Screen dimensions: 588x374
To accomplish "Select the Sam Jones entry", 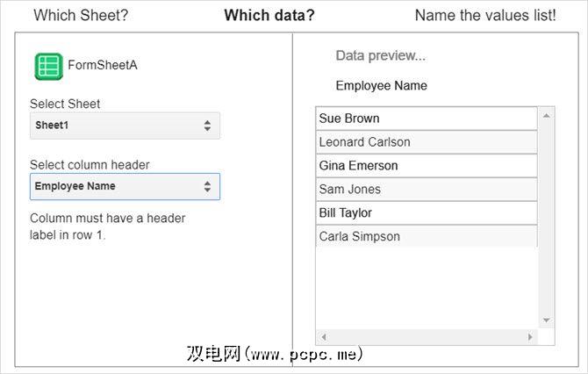I will pyautogui.click(x=426, y=190).
